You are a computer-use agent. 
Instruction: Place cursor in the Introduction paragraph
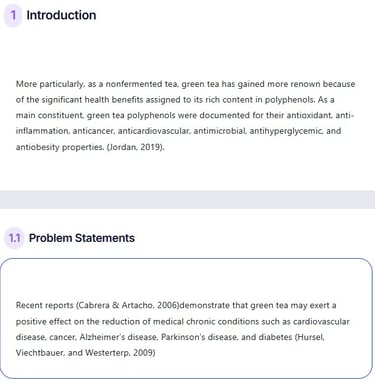pyautogui.click(x=185, y=115)
